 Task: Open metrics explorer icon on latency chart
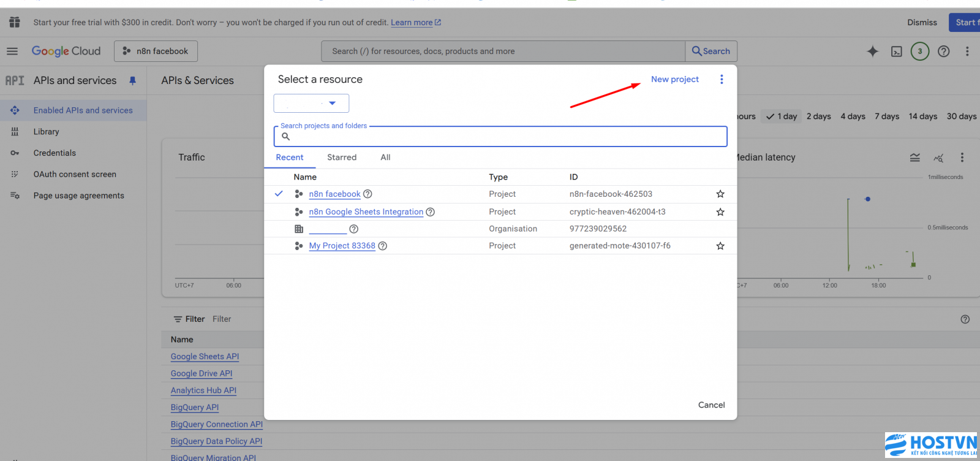pyautogui.click(x=938, y=158)
